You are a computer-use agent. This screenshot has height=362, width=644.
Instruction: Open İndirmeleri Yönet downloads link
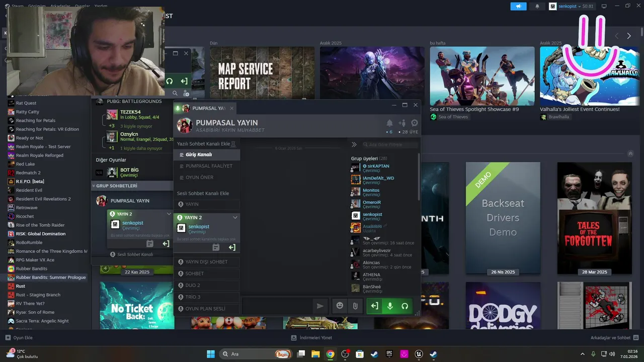(311, 338)
